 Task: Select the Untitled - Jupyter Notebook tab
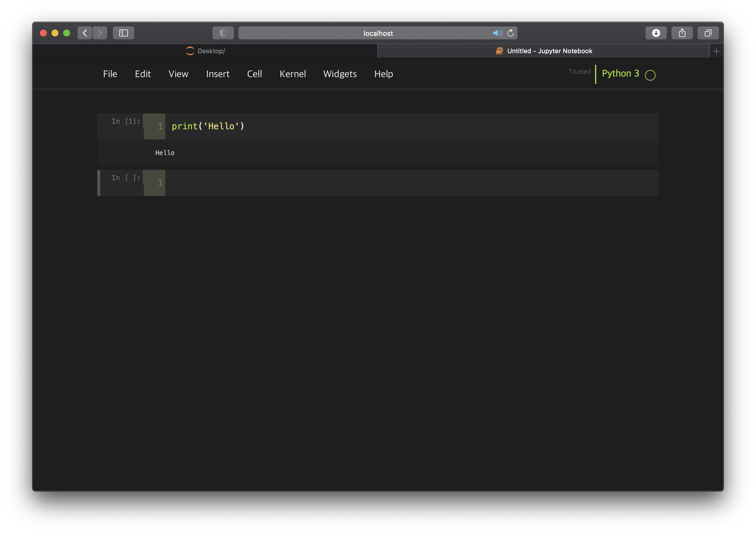pos(543,51)
